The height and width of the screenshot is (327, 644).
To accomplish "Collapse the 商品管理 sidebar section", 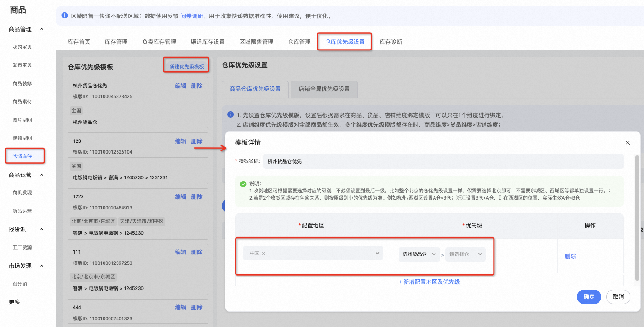I will tap(42, 29).
